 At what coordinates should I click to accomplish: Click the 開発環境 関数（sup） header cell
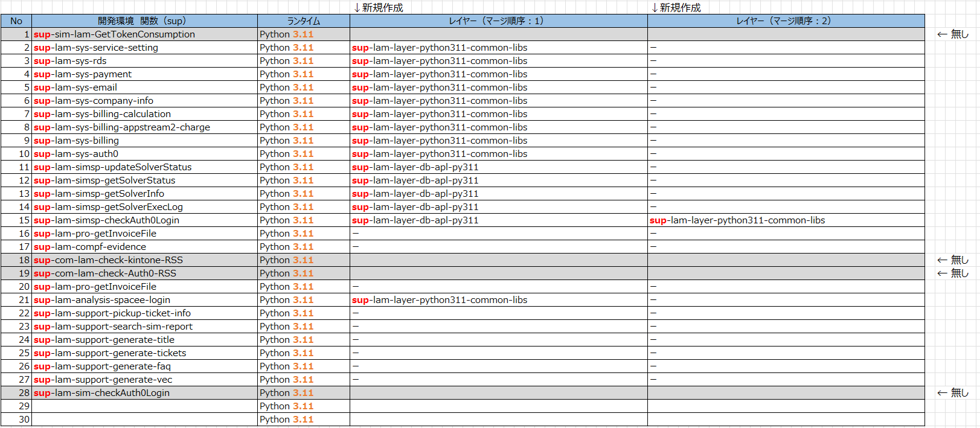point(144,21)
